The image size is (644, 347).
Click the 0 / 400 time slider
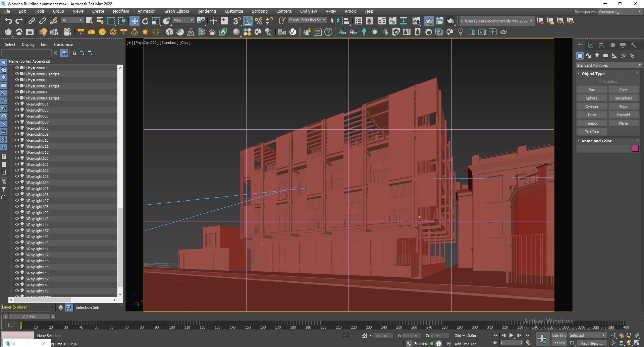(x=29, y=317)
